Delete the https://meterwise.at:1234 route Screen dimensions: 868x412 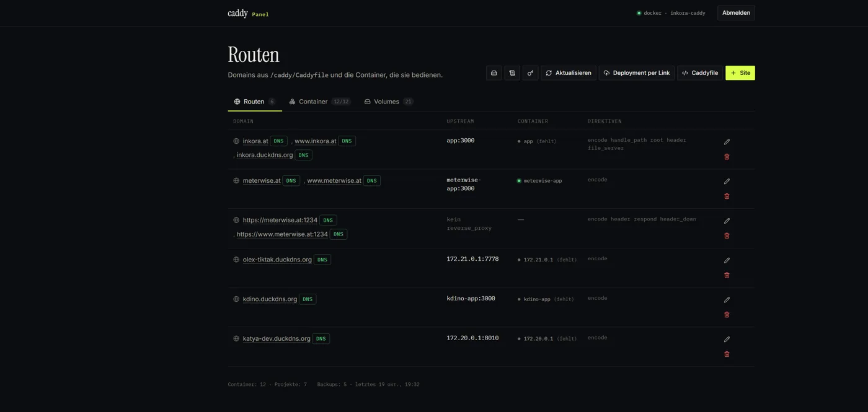[x=727, y=235]
